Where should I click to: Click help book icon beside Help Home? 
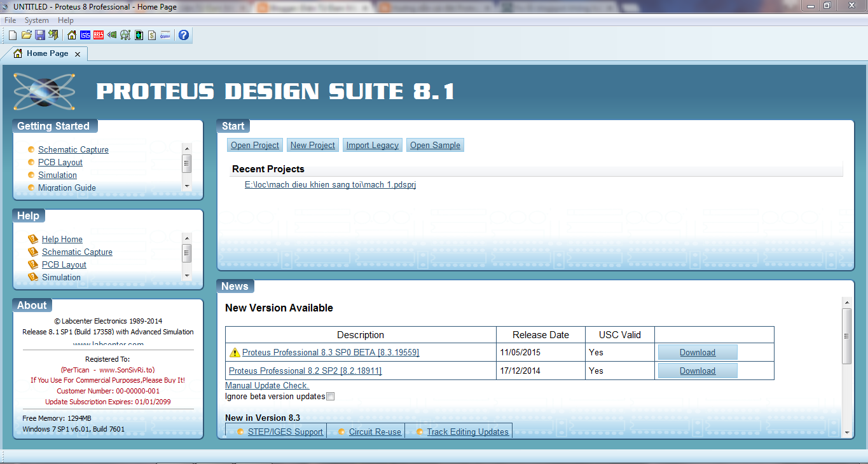[x=33, y=239]
